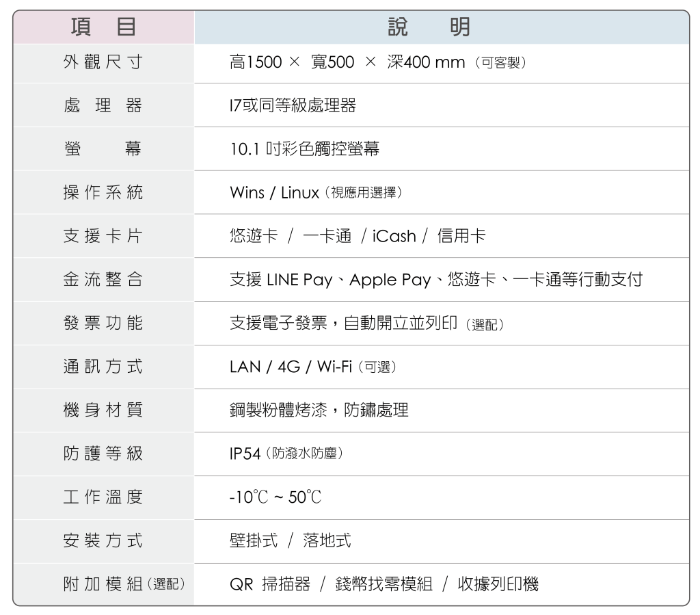
Task: Click the -10℃ ~ 50℃ temperature range
Action: [x=275, y=498]
